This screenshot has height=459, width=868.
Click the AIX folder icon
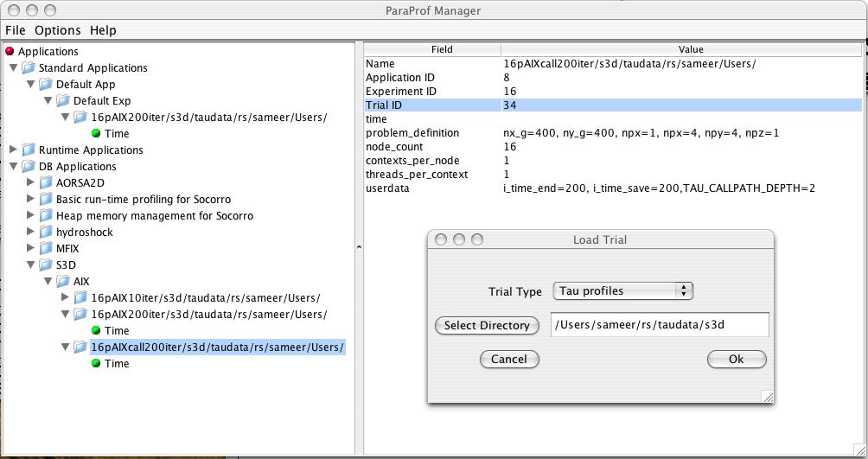pos(64,281)
